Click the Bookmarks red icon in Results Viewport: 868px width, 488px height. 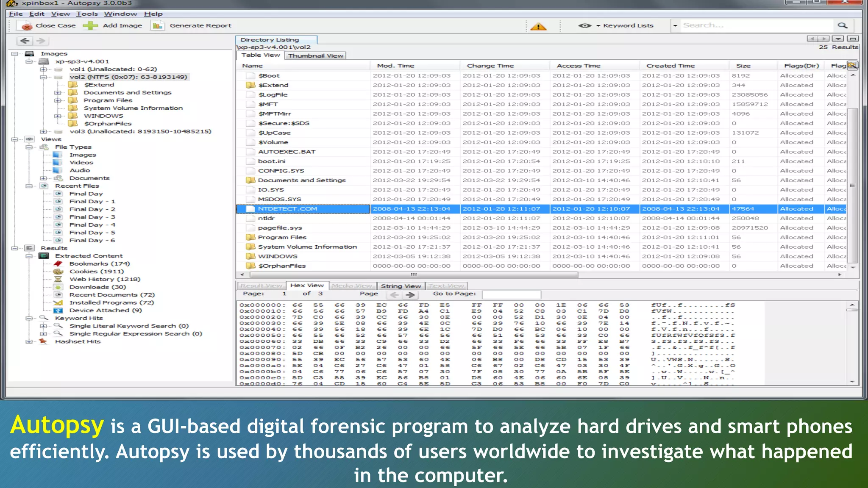[x=58, y=263]
